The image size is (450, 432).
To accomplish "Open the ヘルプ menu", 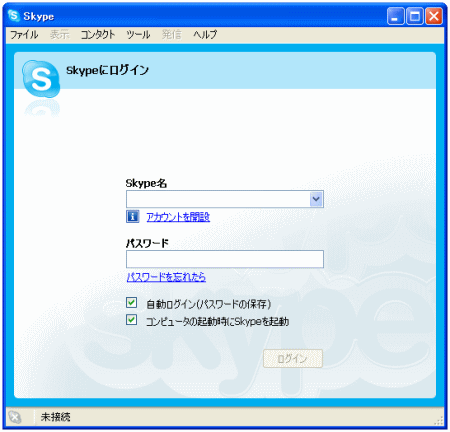I will click(x=205, y=35).
